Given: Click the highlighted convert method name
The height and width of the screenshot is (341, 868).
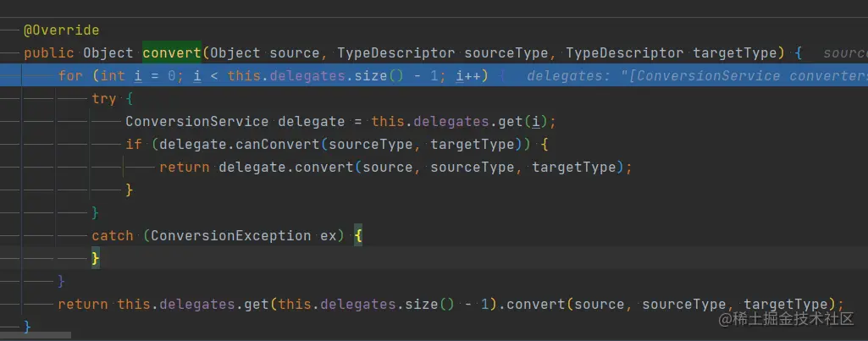Looking at the screenshot, I should pos(172,53).
